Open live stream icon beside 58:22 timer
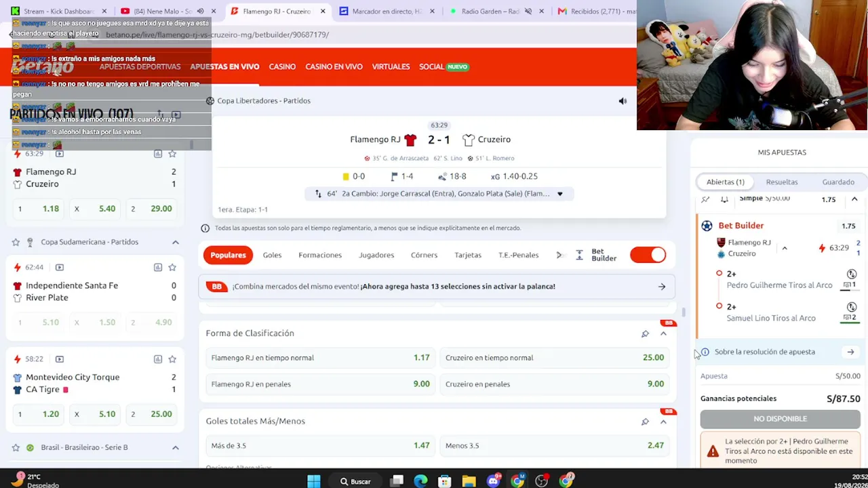868x488 pixels. pos(59,359)
